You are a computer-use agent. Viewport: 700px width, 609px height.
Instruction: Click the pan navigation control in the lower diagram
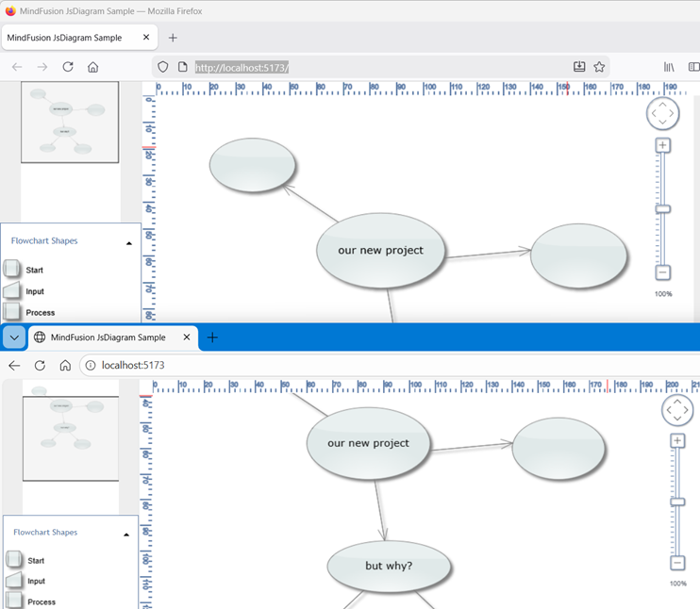678,410
